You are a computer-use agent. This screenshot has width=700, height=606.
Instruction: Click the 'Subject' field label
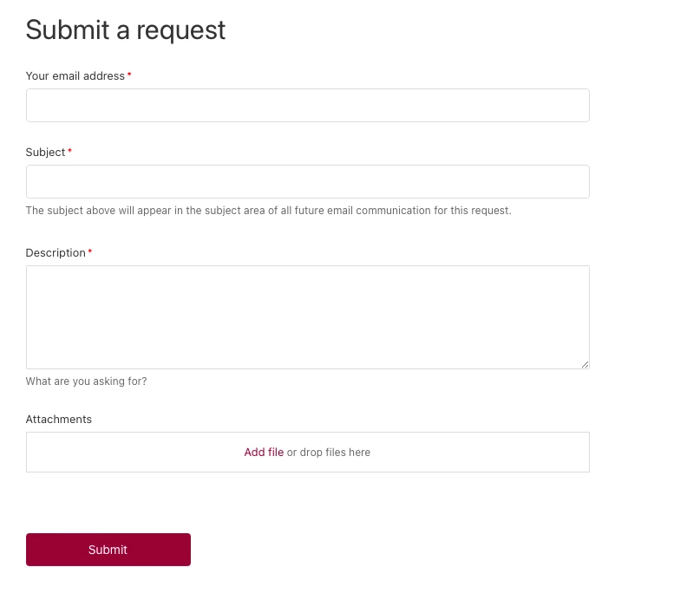45,152
